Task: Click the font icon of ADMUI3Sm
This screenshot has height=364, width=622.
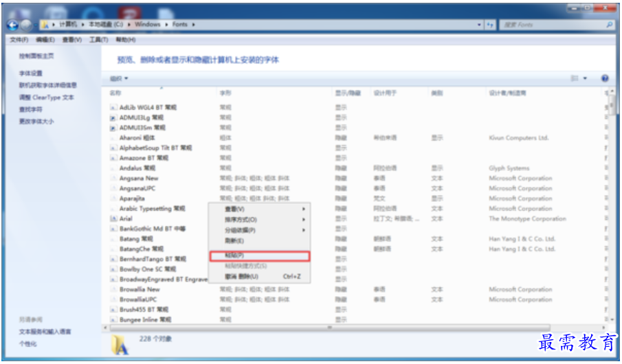Action: [x=113, y=128]
